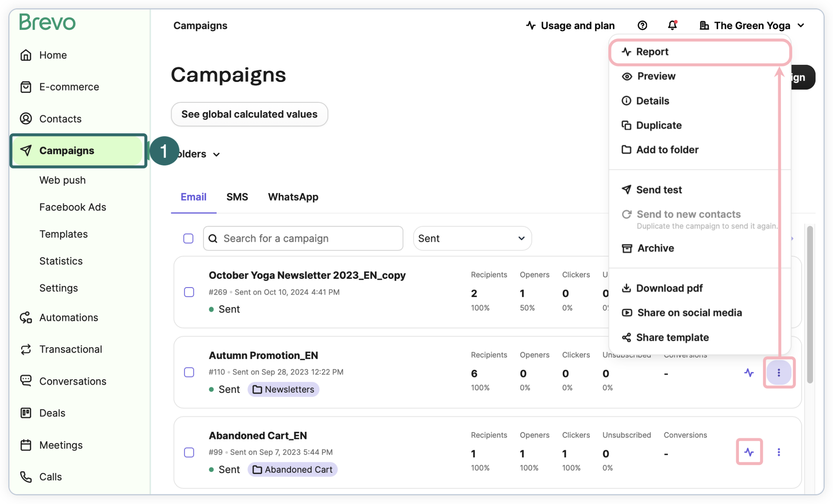Image resolution: width=833 pixels, height=504 pixels.
Task: Click the campaign list vertical scrollbar
Action: 810,304
